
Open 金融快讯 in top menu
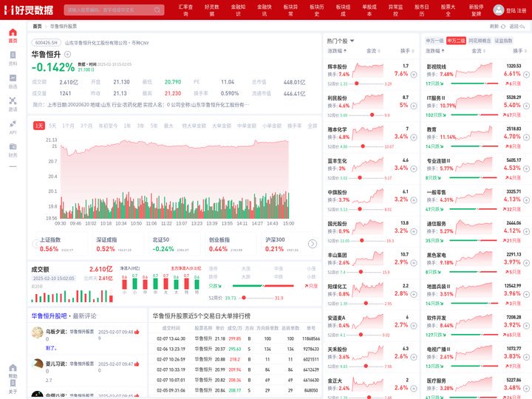pyautogui.click(x=265, y=10)
